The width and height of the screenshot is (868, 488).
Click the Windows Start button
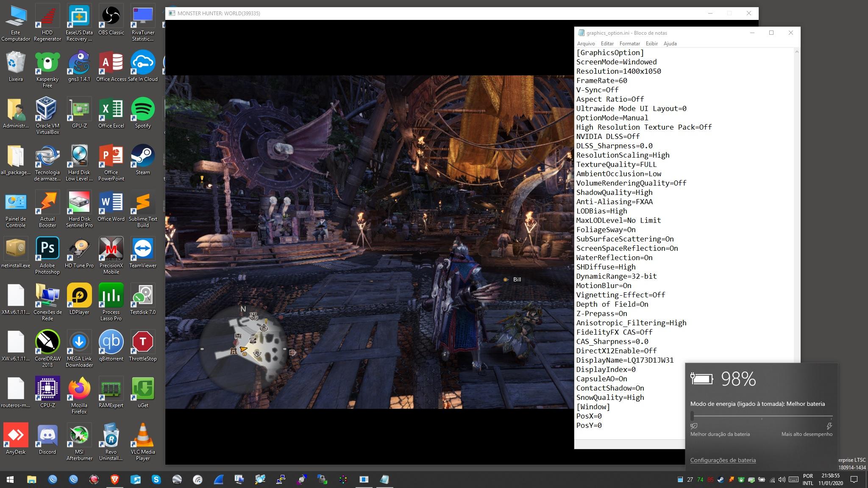[x=10, y=480]
